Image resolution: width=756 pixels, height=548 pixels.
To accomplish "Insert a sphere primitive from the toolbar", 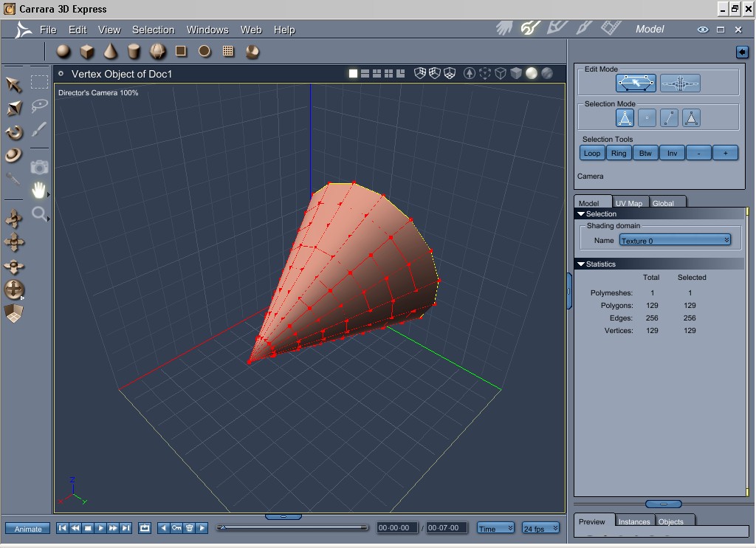I will point(63,52).
